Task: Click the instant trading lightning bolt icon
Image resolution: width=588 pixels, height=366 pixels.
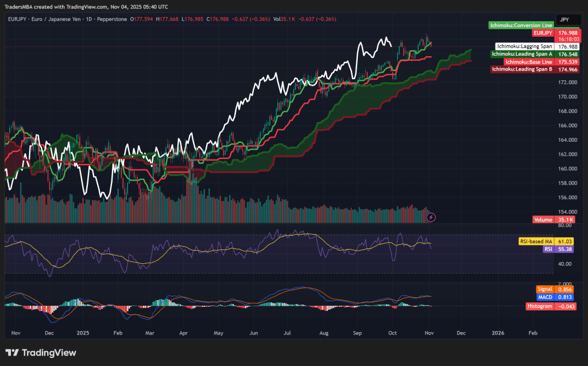Action: pyautogui.click(x=431, y=216)
